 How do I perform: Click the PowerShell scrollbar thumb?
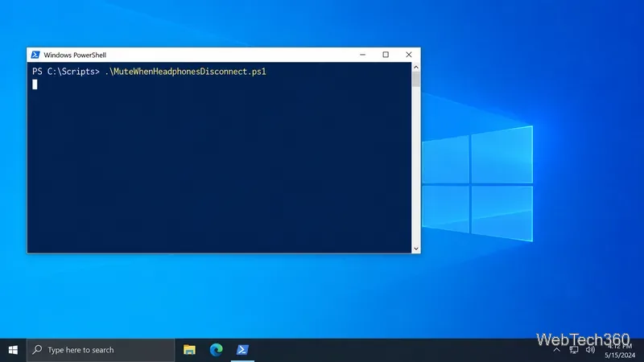click(416, 79)
